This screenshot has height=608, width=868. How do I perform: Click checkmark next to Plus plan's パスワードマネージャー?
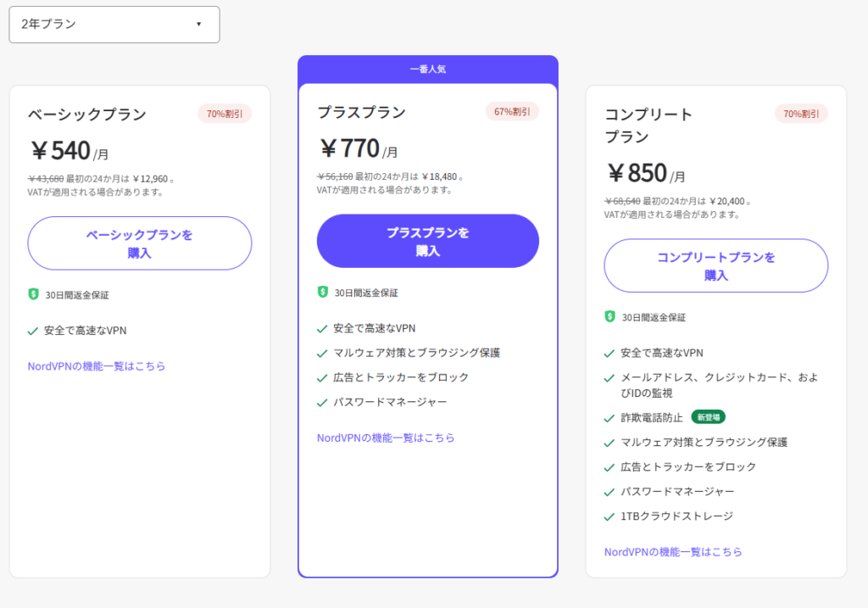pos(322,402)
